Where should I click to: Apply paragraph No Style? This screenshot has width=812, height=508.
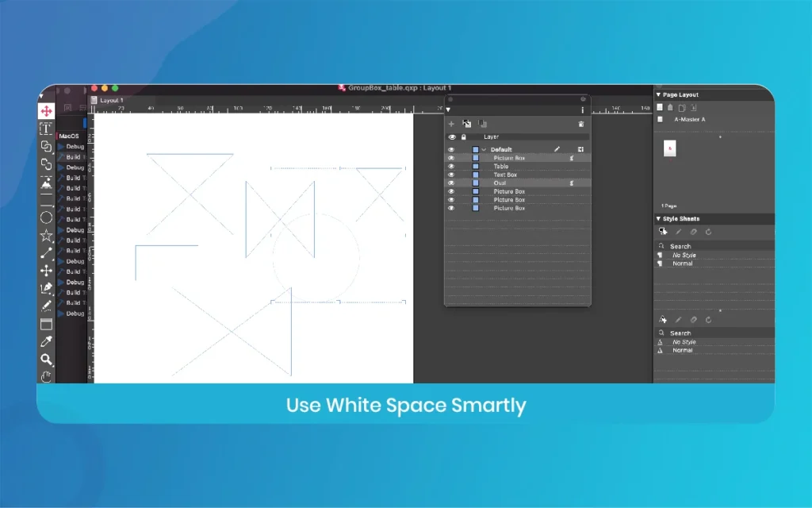point(684,255)
